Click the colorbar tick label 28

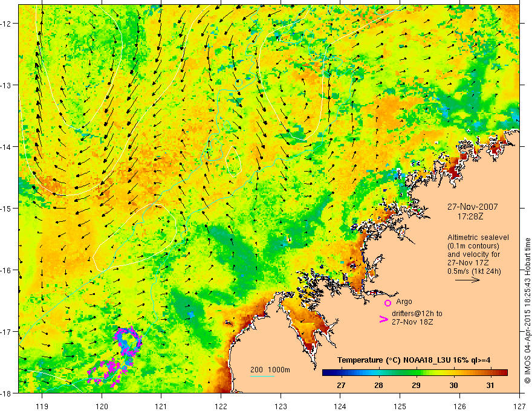click(x=378, y=385)
